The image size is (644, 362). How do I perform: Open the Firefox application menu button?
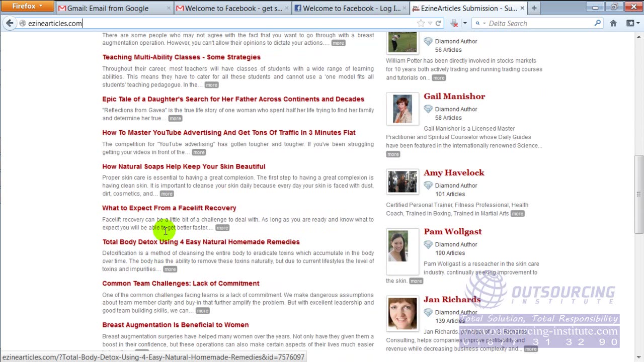click(x=27, y=6)
